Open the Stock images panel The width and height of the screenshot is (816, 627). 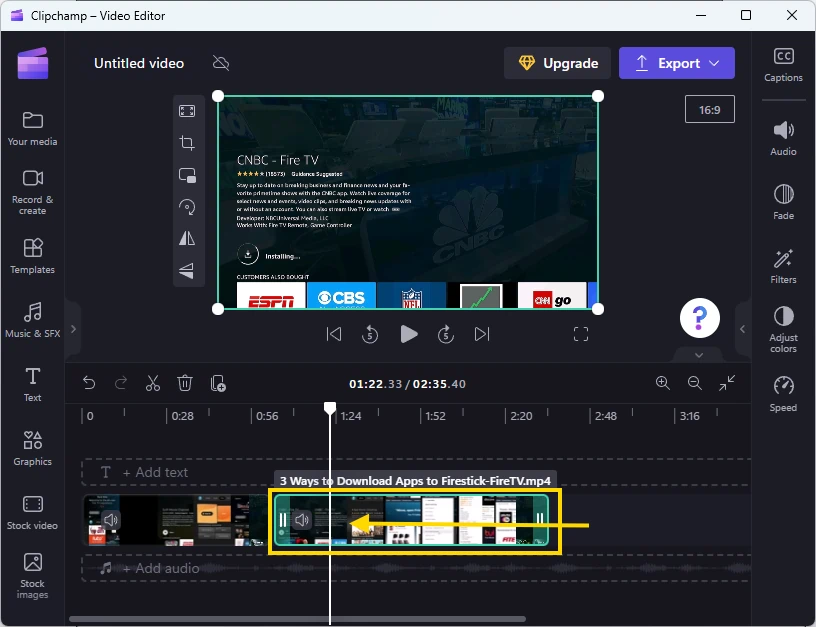pos(32,575)
